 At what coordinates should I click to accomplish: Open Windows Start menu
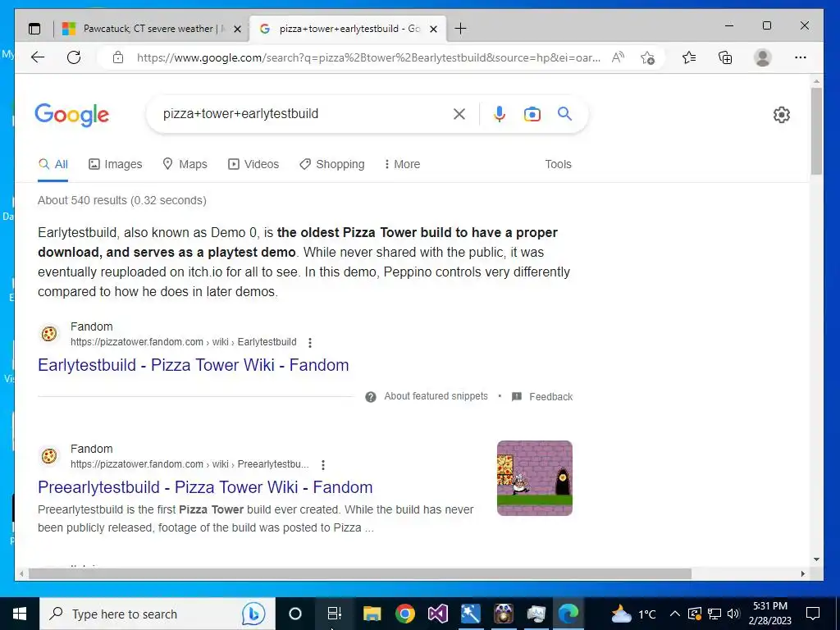click(20, 614)
